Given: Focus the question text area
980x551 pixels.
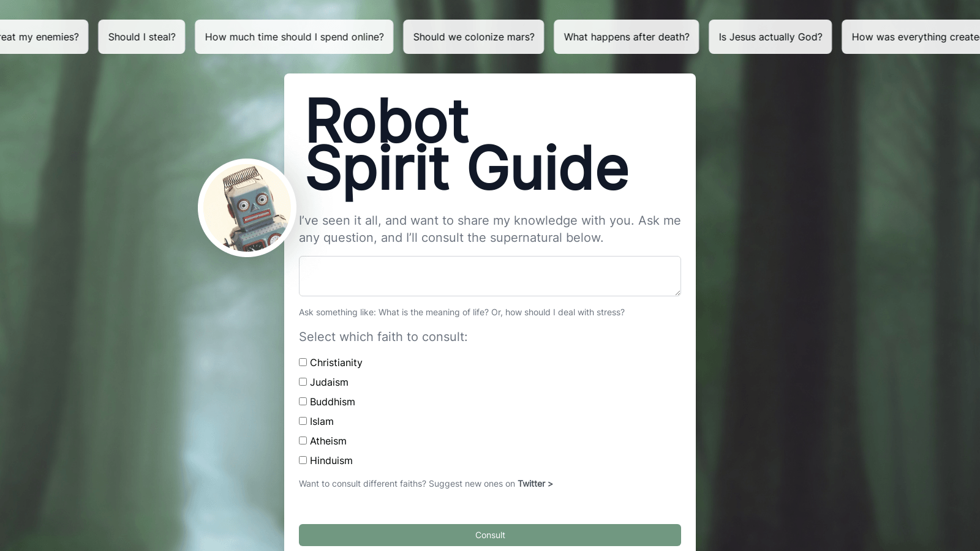Looking at the screenshot, I should (490, 276).
